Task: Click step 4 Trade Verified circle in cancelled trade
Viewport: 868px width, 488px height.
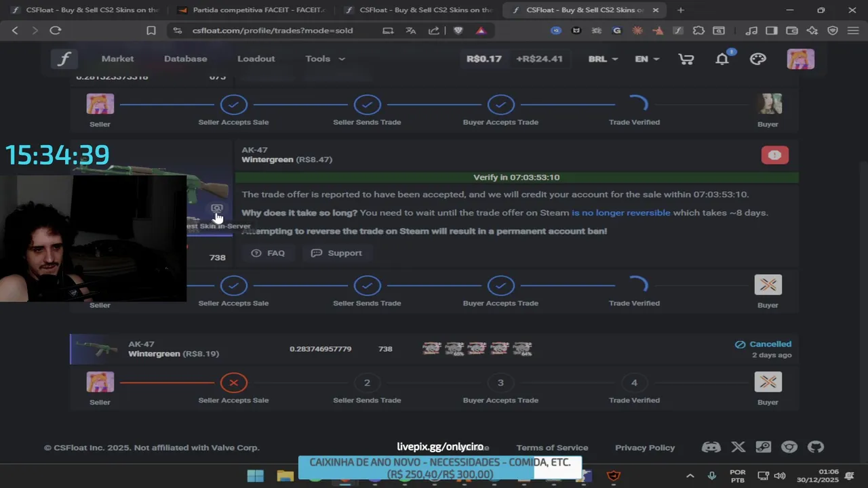Action: pos(634,383)
